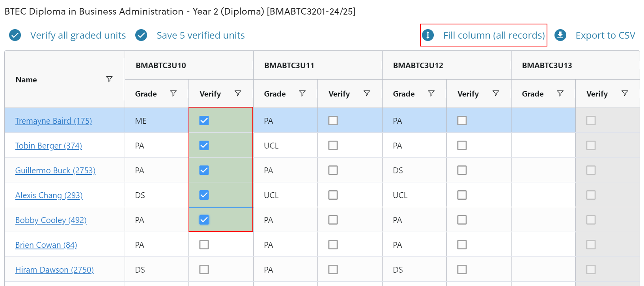Open filter for BMABTC3U13 Grade column
Viewport: 644px width, 286px height.
pos(560,93)
